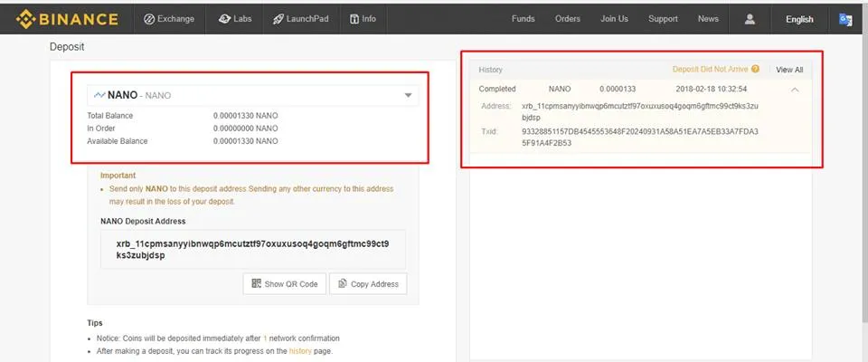Viewport: 868px width, 362px height.
Task: Click the Important warning heading
Action: coord(118,176)
